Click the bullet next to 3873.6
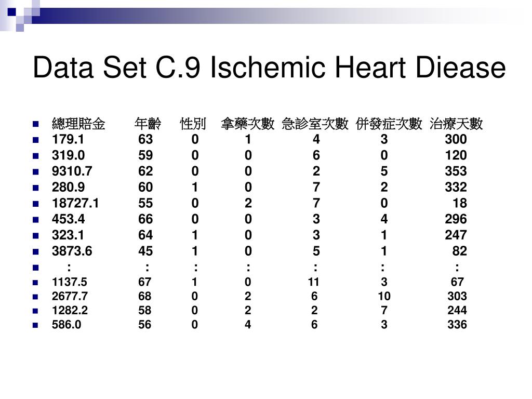This screenshot has height=399, width=532. [36, 252]
